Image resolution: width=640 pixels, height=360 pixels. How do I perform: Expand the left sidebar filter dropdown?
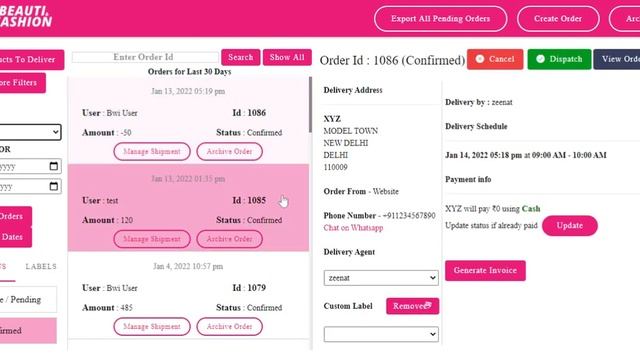[x=30, y=132]
